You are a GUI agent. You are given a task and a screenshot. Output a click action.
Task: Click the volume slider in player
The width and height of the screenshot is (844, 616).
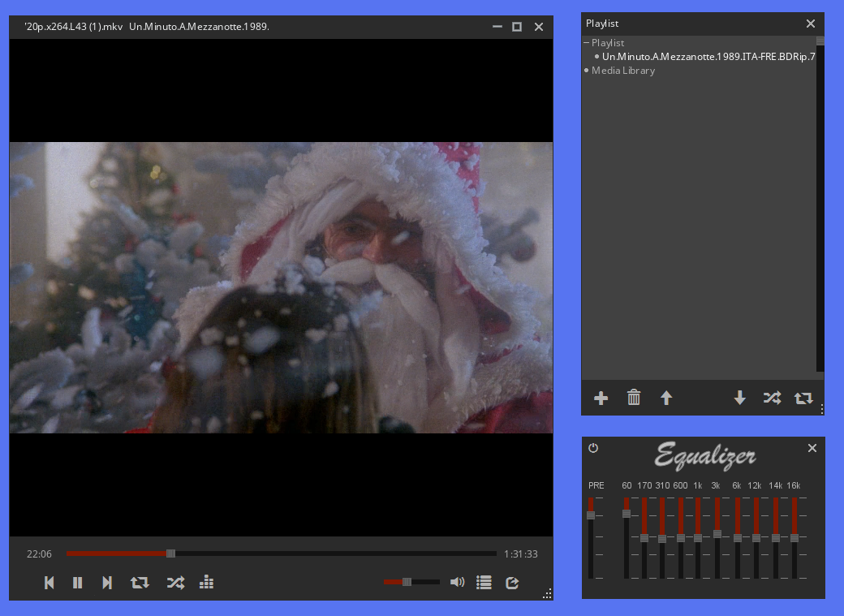[411, 582]
